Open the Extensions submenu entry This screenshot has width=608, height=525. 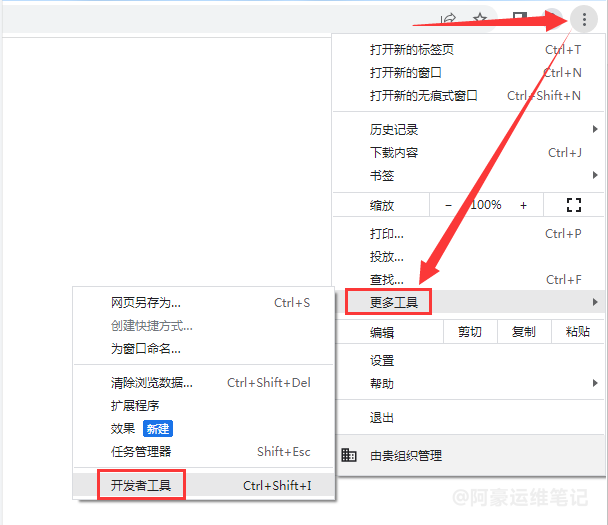204,406
